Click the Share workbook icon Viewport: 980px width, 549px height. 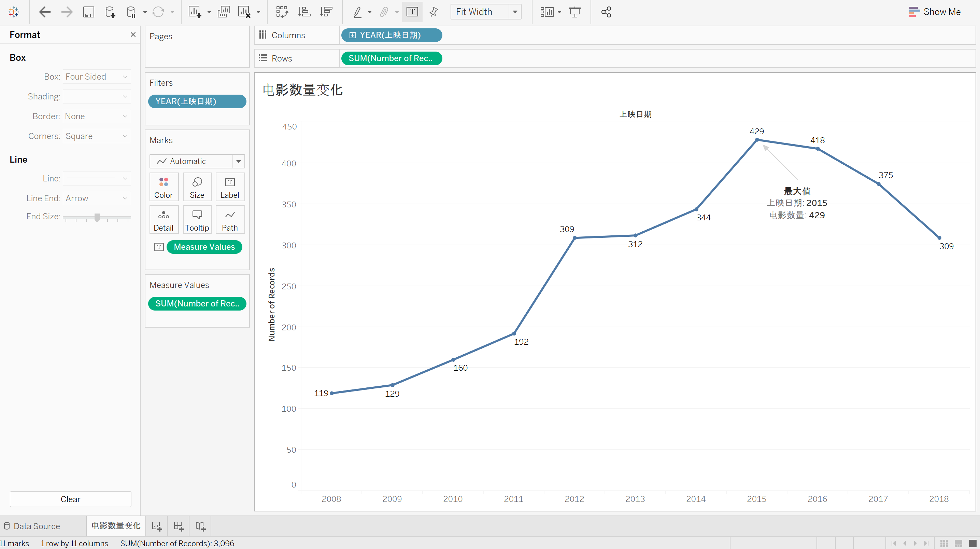pyautogui.click(x=606, y=12)
